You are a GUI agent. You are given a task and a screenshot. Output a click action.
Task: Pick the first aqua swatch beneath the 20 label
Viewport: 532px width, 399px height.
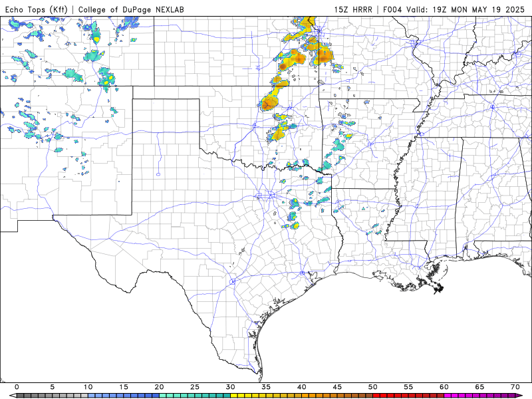(163, 396)
